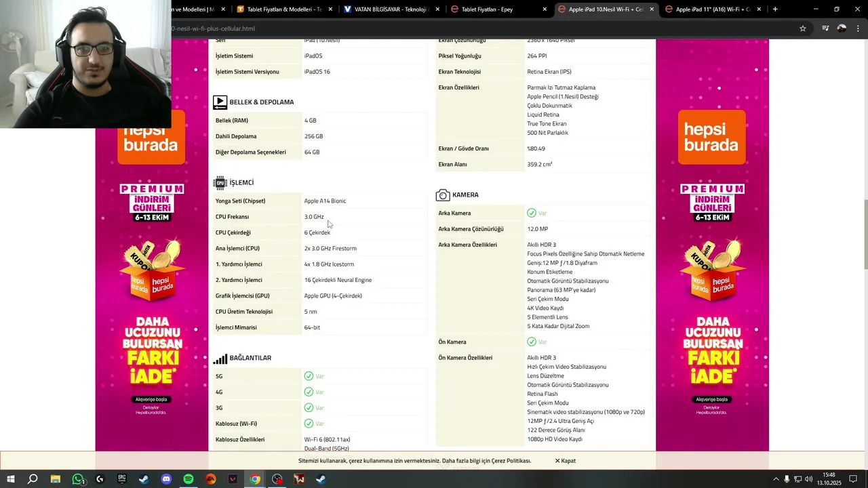Open Logitech G Hub taskbar icon
Viewport: 868px width, 488px height.
[100, 479]
